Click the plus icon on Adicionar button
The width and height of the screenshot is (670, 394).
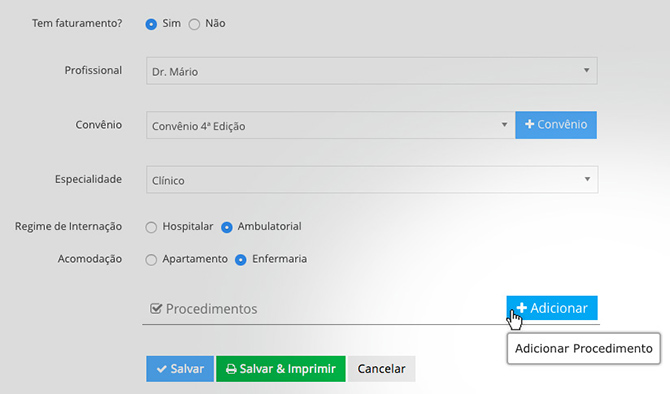[521, 308]
